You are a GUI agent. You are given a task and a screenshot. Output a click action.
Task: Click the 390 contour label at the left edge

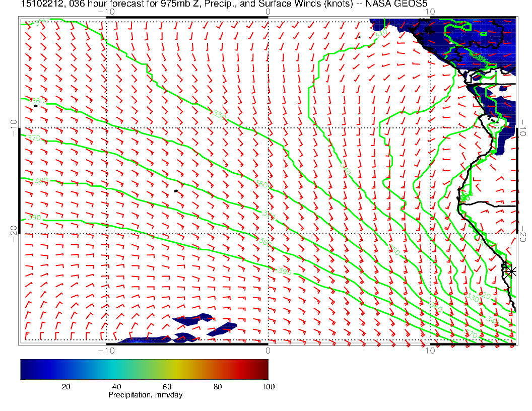click(34, 218)
